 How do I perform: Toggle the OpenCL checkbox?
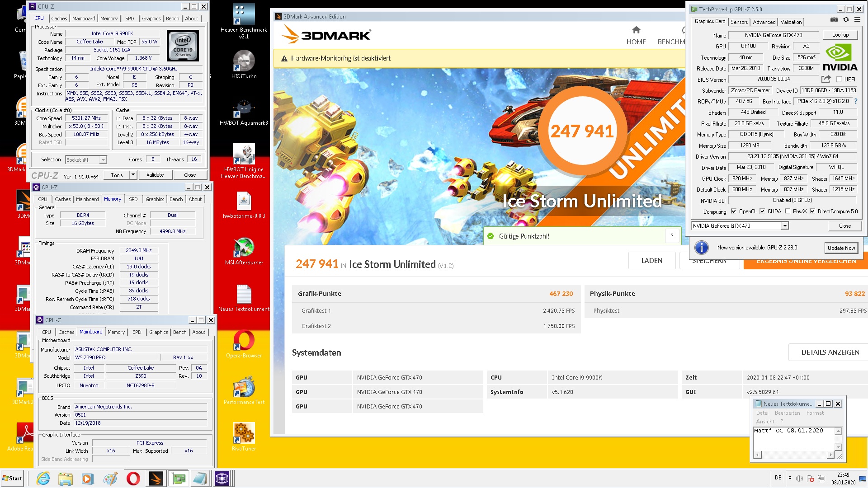click(734, 211)
